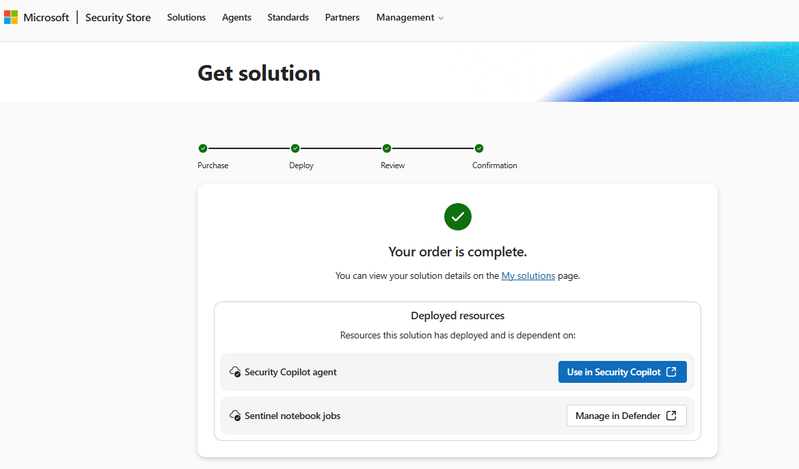Viewport: 799px width, 469px height.
Task: Click the Sentinel notebook jobs row text
Action: [292, 416]
